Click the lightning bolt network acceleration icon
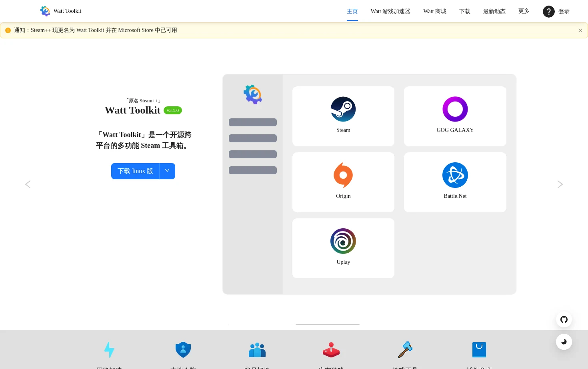 tap(109, 350)
